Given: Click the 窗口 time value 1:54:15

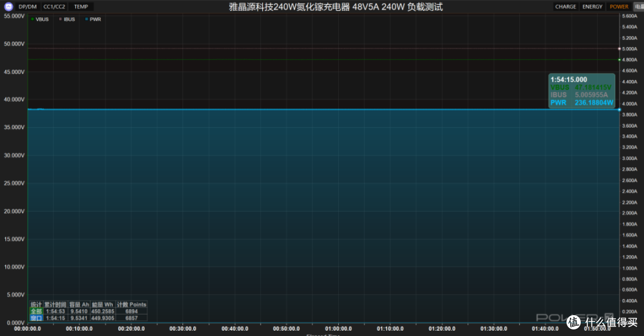Looking at the screenshot, I should point(55,318).
